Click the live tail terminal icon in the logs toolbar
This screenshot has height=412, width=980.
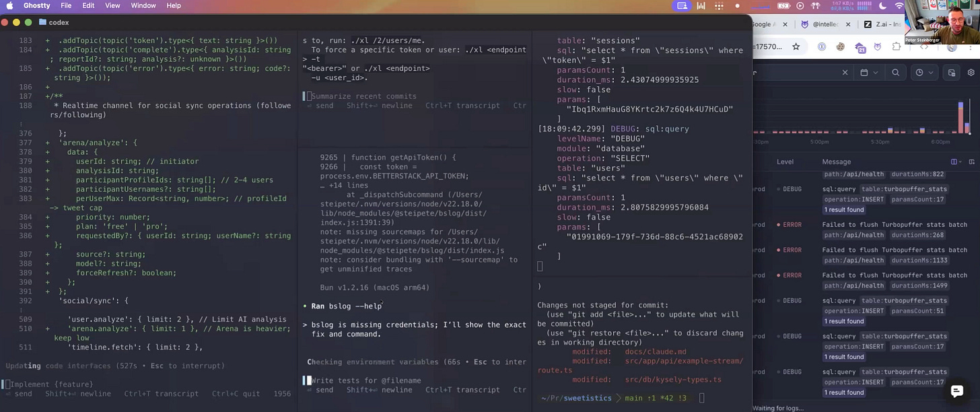[951, 72]
